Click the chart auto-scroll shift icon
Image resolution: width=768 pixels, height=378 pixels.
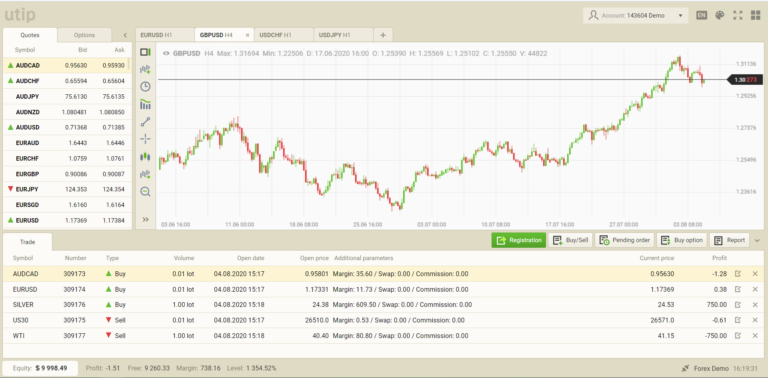(145, 174)
